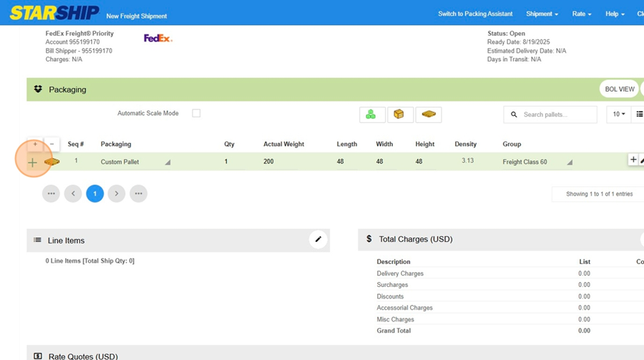Click the green plus icon in pallet row
The image size is (644, 360).
(x=33, y=162)
